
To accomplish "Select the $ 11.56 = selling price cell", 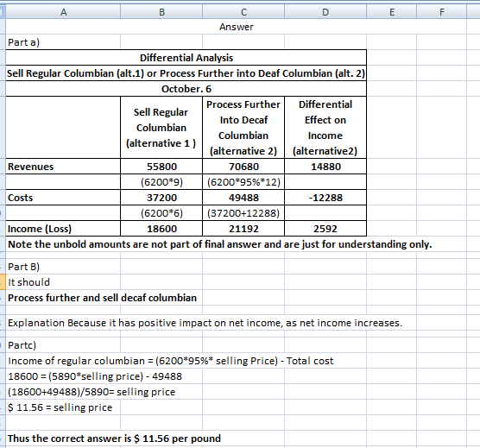I will (63, 407).
